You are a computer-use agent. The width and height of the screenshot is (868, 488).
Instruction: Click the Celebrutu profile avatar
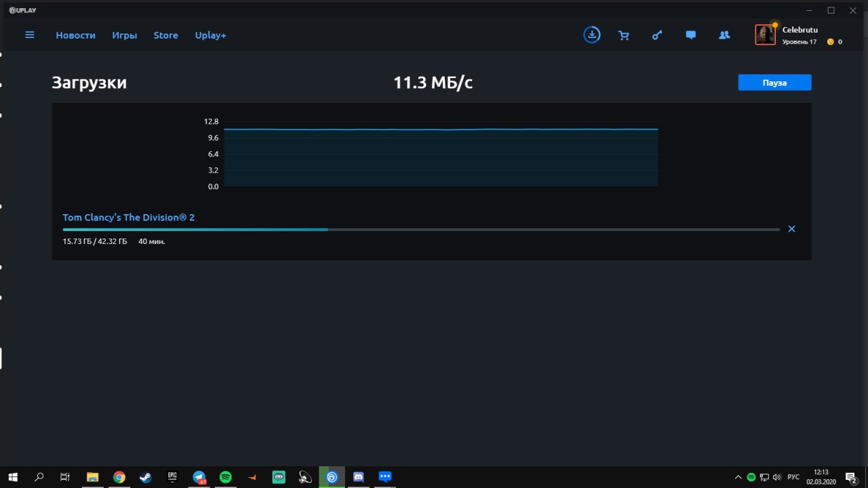tap(765, 35)
